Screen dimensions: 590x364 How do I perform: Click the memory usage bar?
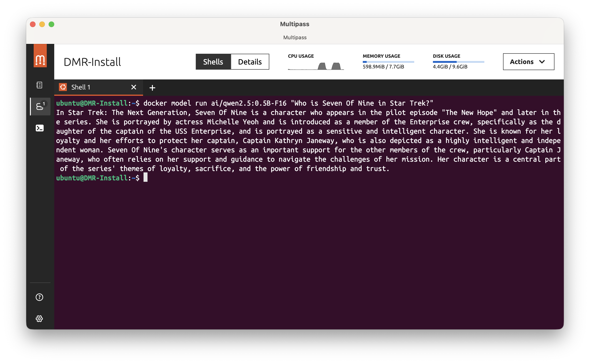pyautogui.click(x=388, y=62)
